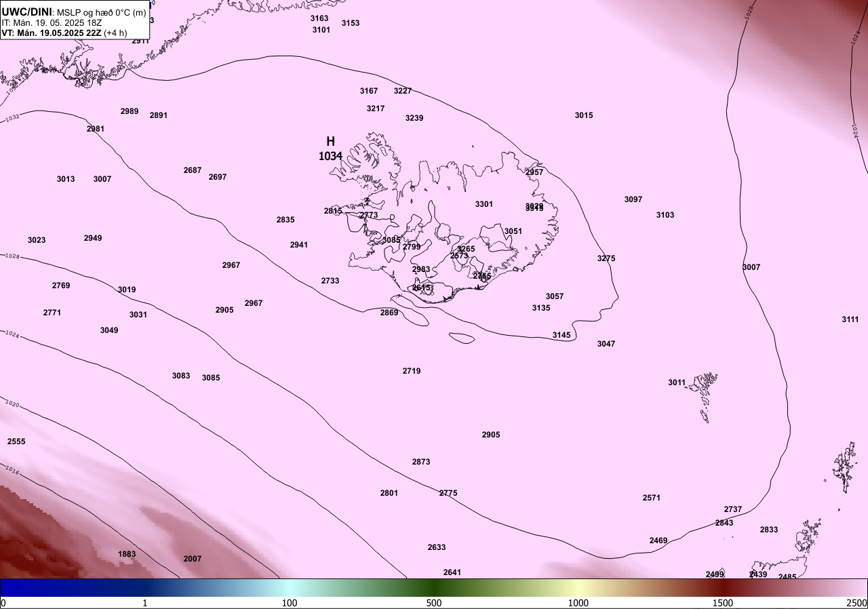Click the 2555 value at left edge
The width and height of the screenshot is (868, 609).
16,441
